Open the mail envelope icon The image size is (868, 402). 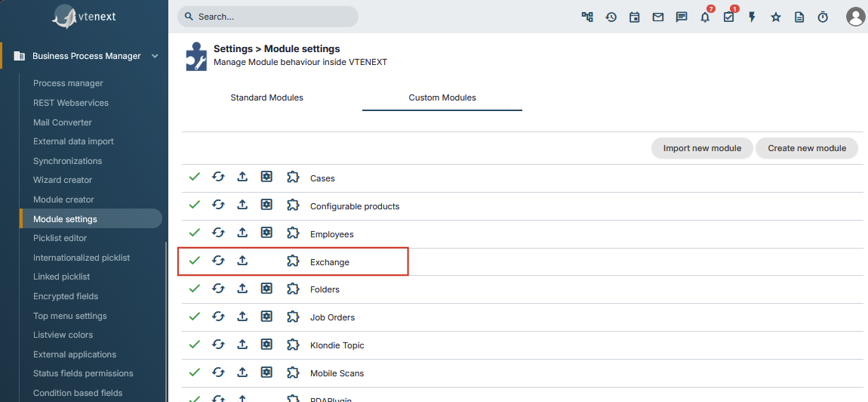[x=657, y=17]
